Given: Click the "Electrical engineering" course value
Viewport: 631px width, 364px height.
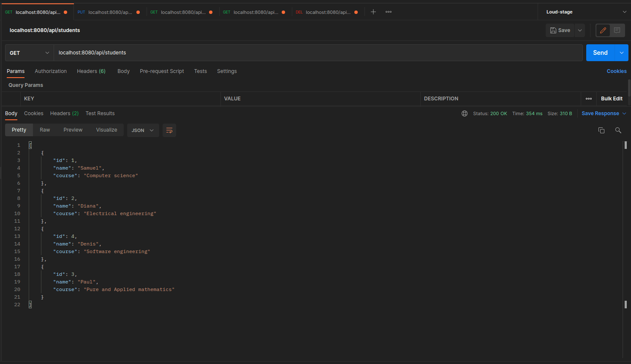Looking at the screenshot, I should [x=120, y=213].
